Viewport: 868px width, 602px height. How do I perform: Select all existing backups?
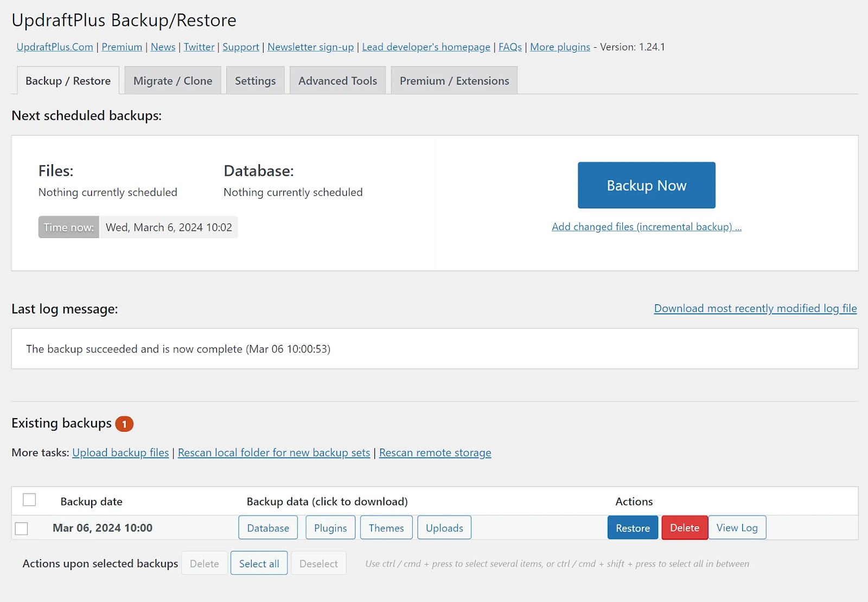pos(259,563)
